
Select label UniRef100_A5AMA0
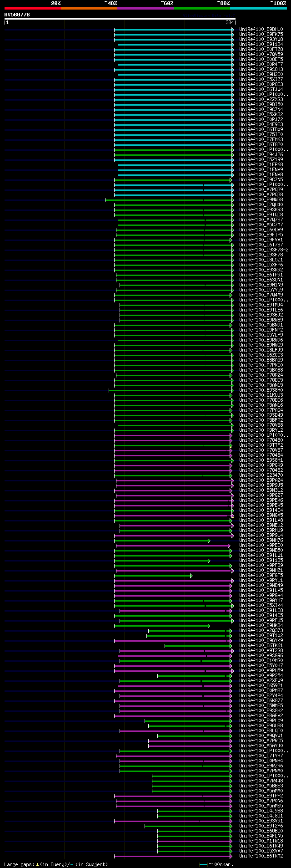coord(261,791)
